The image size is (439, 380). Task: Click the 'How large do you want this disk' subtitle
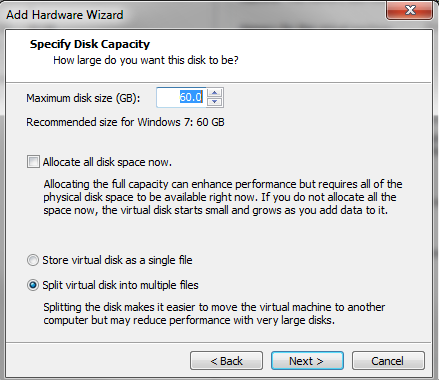coord(146,60)
